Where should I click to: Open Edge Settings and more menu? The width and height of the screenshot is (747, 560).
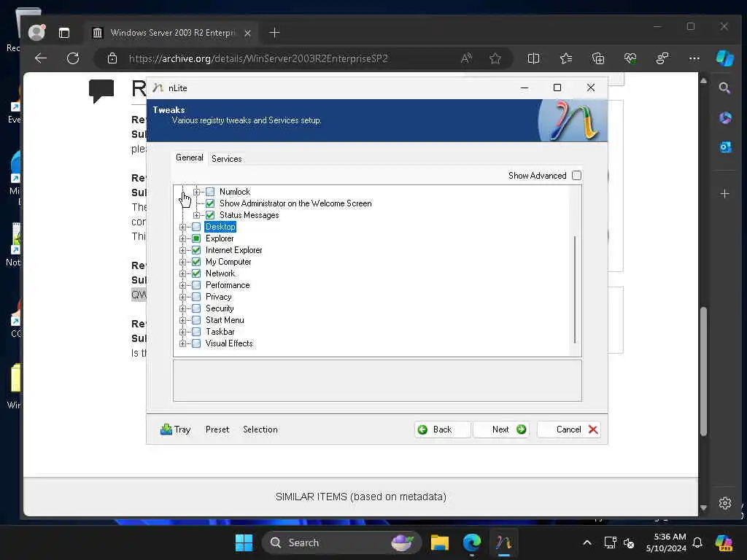694,58
